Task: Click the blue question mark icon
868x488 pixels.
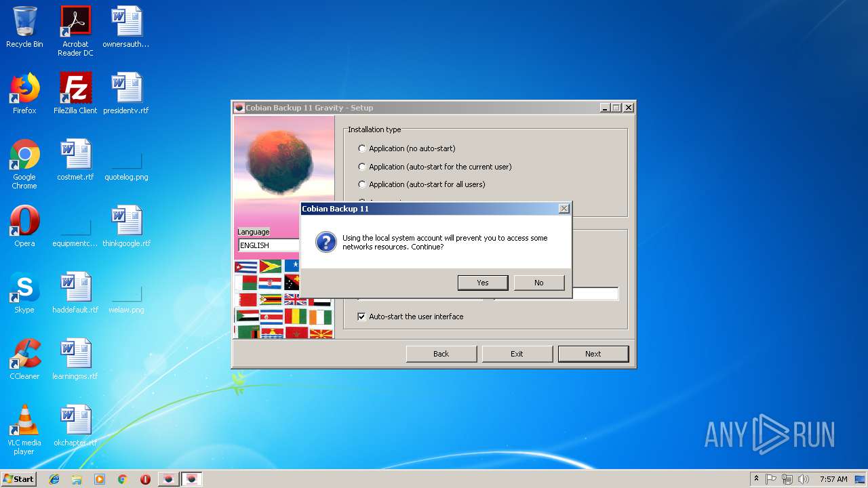Action: (x=326, y=243)
